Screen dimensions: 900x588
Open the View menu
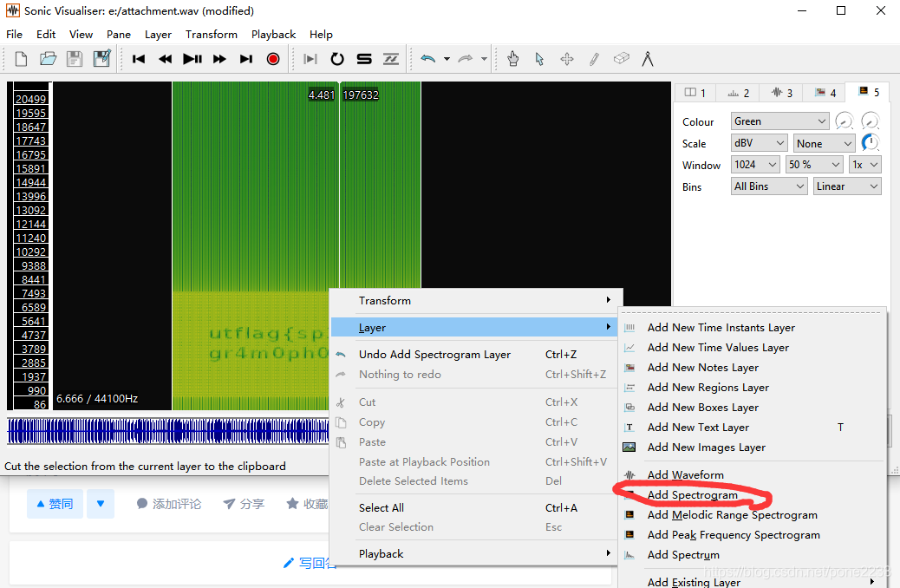tap(81, 35)
